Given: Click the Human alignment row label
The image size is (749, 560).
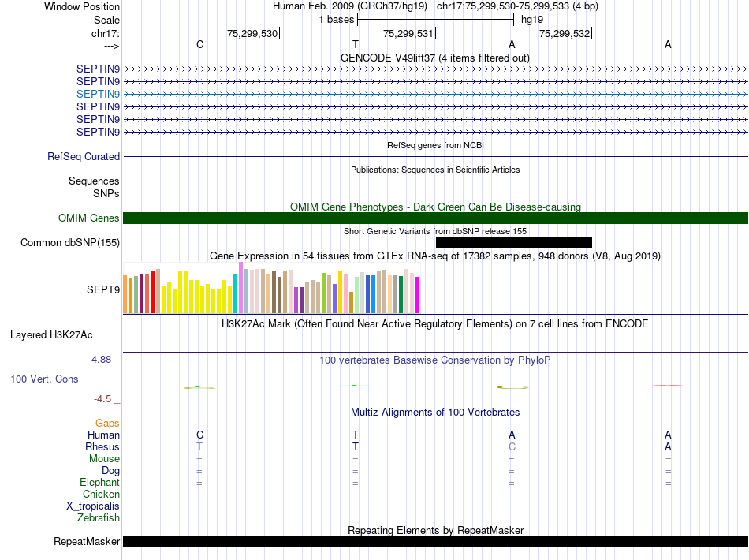Looking at the screenshot, I should (103, 435).
